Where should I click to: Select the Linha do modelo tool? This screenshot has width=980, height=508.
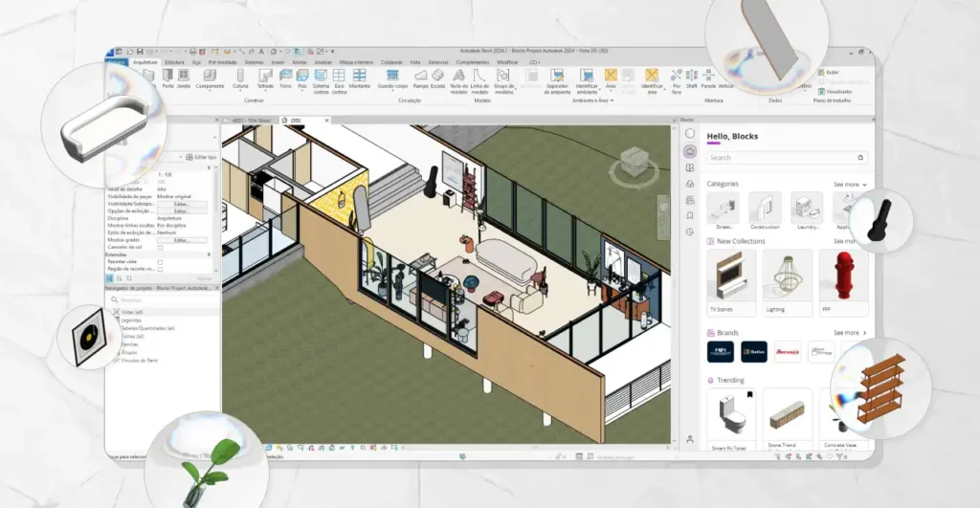coord(480,81)
